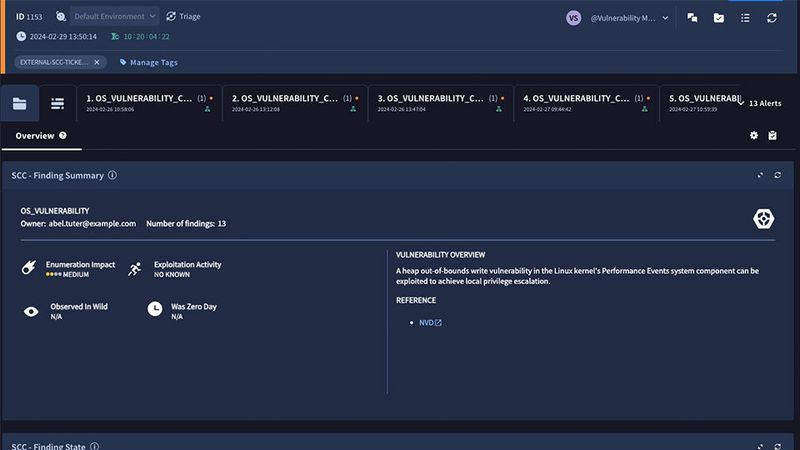Click the Enumeration Impact comet icon
The image size is (800, 450).
point(29,267)
